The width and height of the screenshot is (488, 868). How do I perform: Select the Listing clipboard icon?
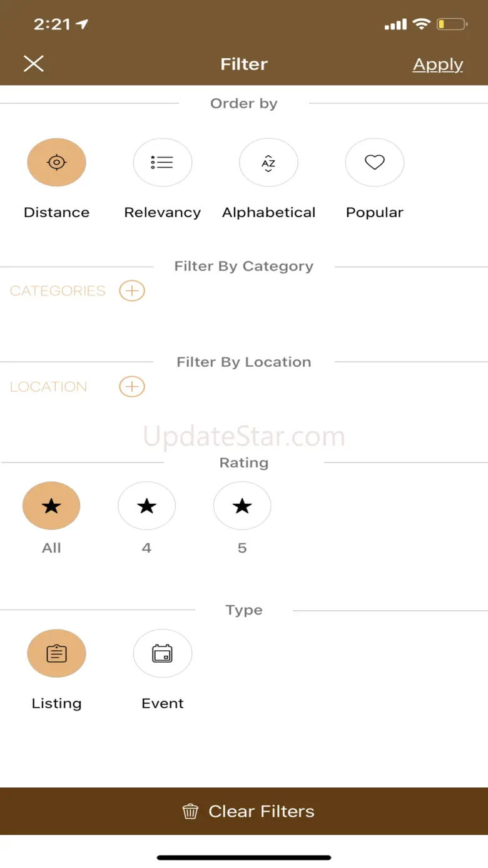coord(56,654)
